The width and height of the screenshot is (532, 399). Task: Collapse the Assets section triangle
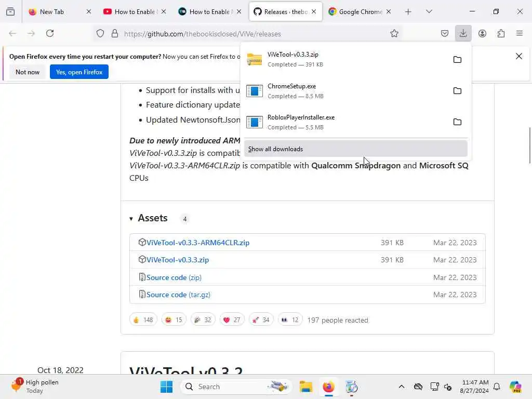(131, 219)
